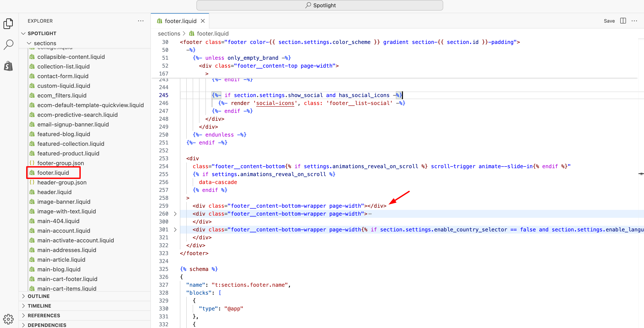Close the footer.liquid tab
Screen dimensions: 644x328
[x=203, y=21]
